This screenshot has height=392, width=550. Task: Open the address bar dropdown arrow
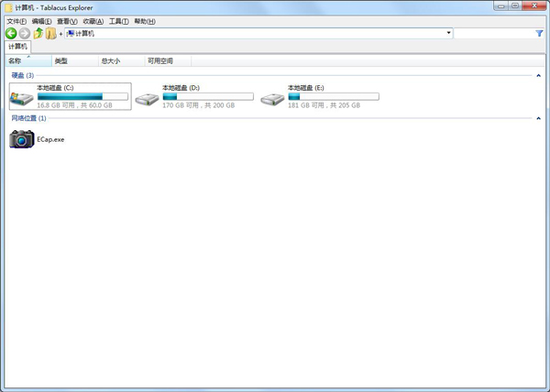[448, 33]
